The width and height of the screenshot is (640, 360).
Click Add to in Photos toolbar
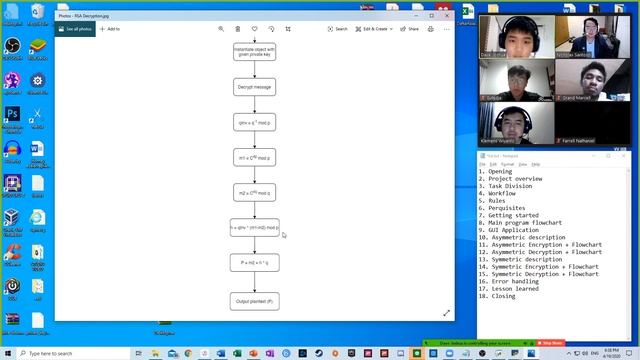pyautogui.click(x=110, y=29)
